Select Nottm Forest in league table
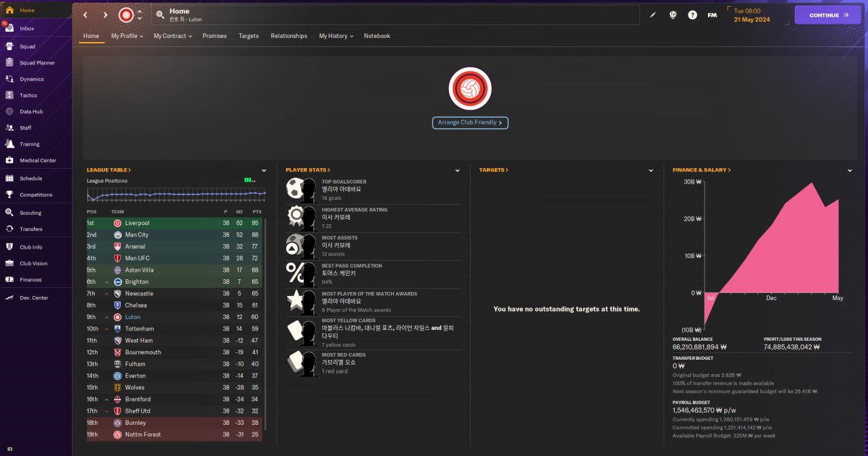 (175, 434)
